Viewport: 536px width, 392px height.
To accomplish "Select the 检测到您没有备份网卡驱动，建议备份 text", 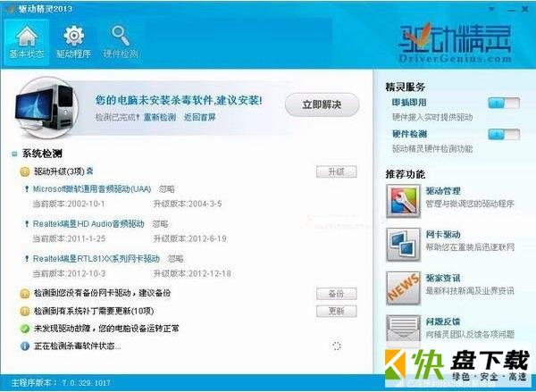I will click(102, 293).
